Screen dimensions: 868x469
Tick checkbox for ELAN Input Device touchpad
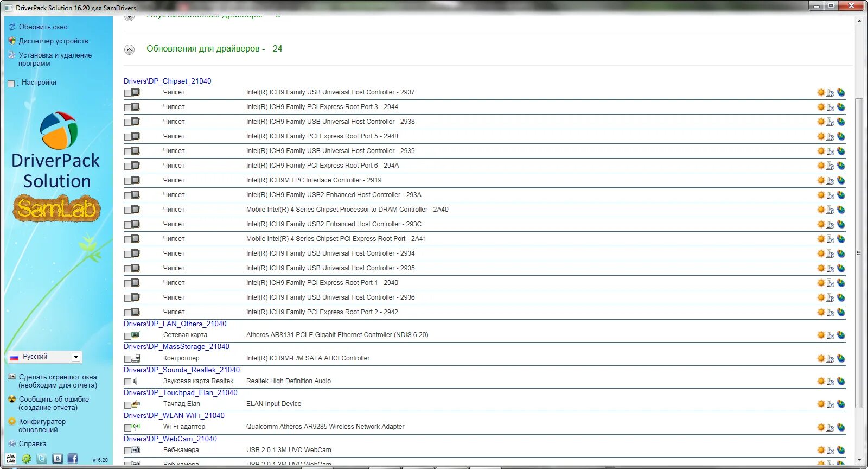tap(127, 405)
